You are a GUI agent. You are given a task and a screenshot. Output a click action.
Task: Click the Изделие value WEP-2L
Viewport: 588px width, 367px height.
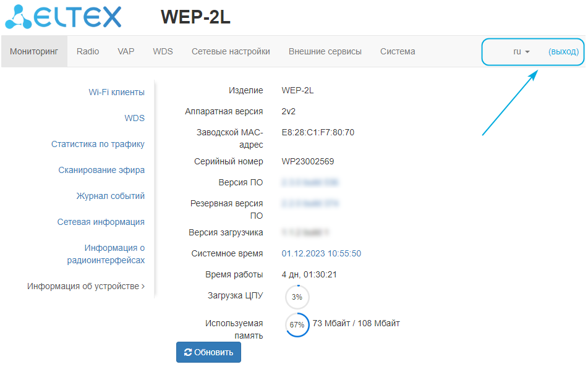point(298,90)
